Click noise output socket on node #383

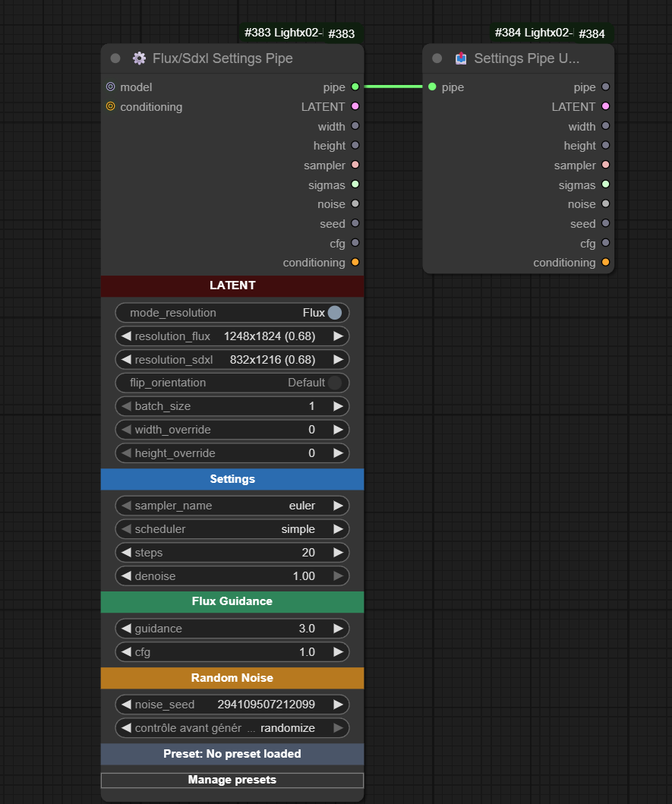click(355, 203)
